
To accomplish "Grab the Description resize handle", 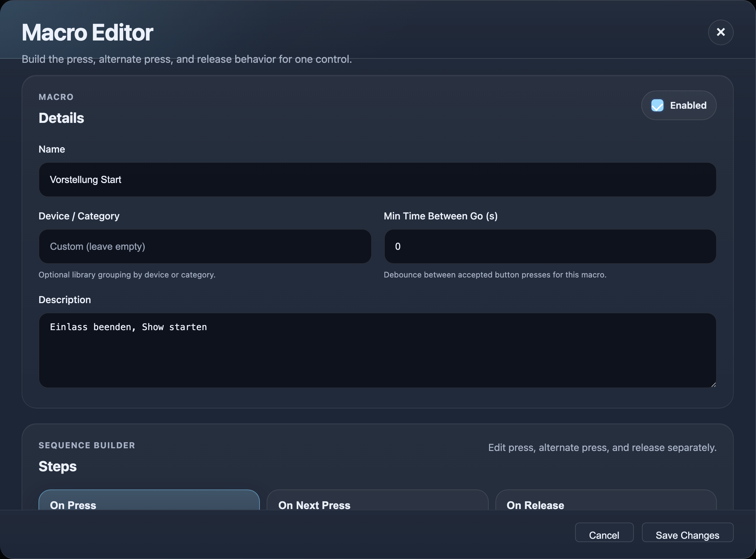I will click(713, 384).
